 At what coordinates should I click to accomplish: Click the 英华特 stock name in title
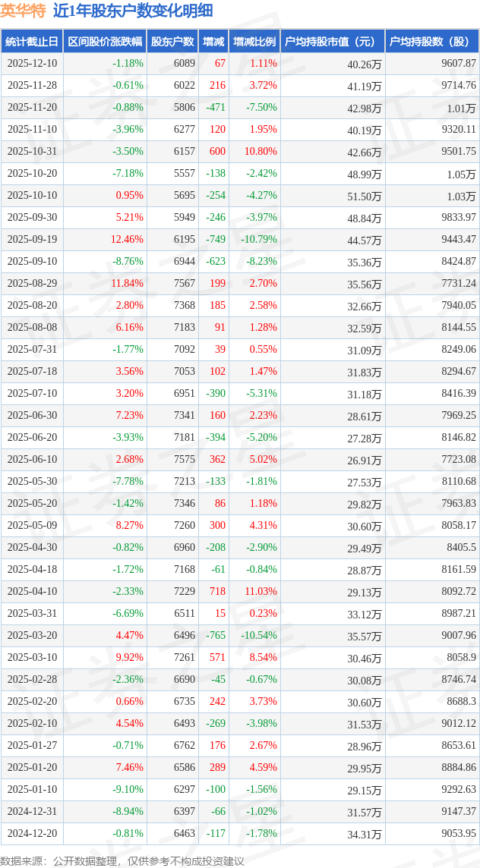coord(23,11)
